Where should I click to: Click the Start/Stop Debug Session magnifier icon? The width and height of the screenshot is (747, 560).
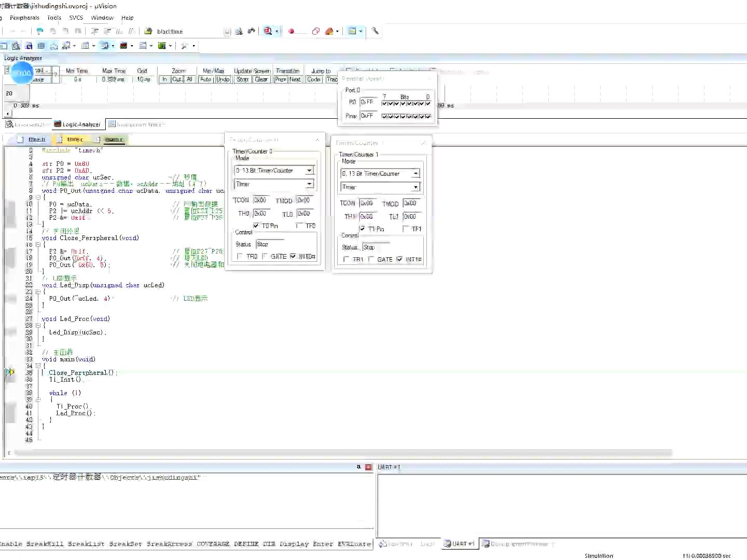tap(268, 31)
